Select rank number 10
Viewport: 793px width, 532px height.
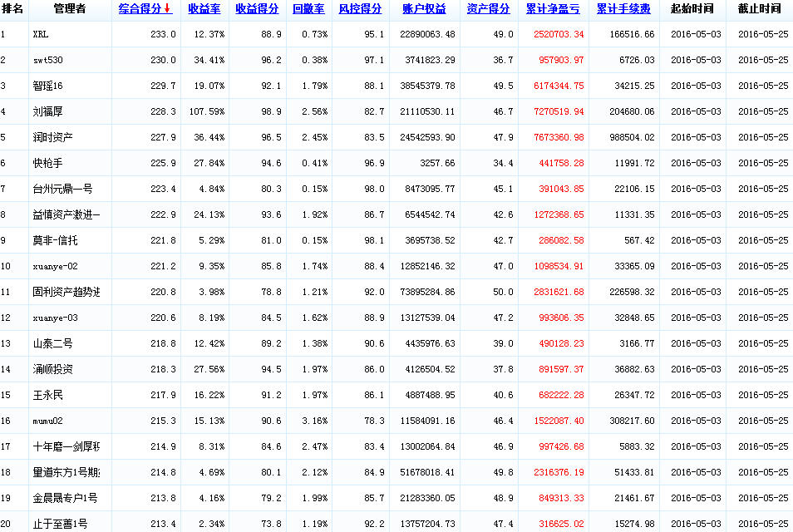coord(6,267)
